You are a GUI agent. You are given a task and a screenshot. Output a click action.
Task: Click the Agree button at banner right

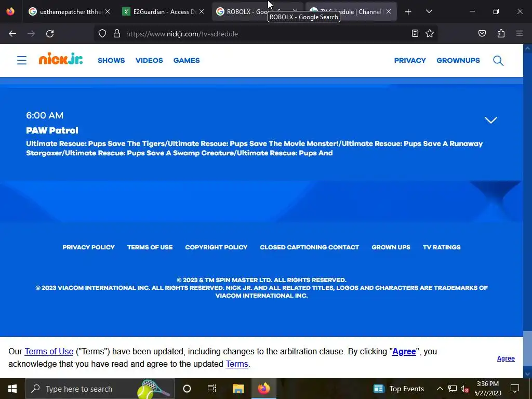pos(506,358)
